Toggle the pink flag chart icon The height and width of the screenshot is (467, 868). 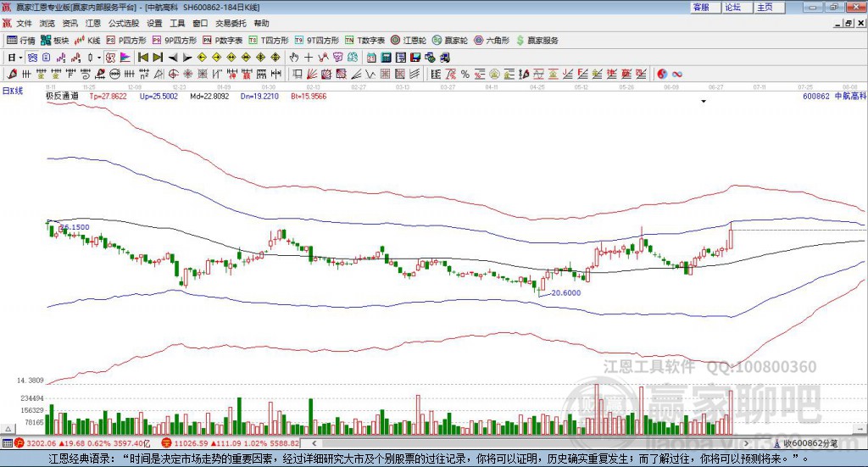[x=125, y=58]
